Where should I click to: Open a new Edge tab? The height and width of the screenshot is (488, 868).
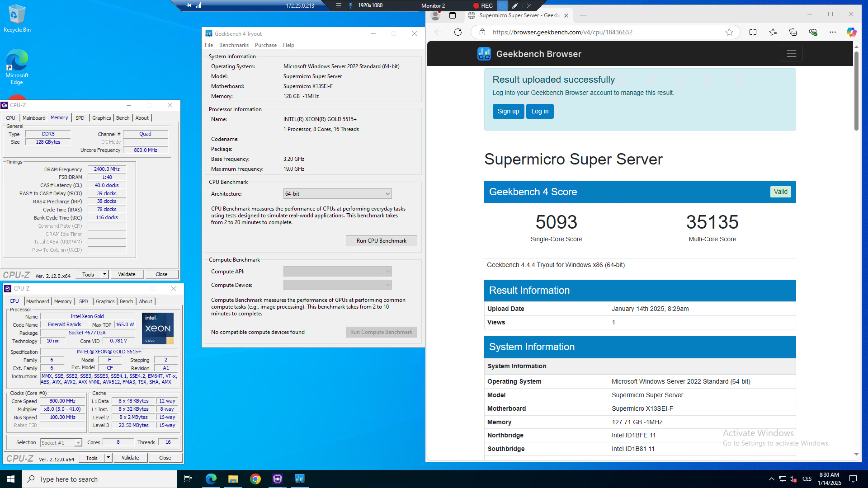coord(583,15)
